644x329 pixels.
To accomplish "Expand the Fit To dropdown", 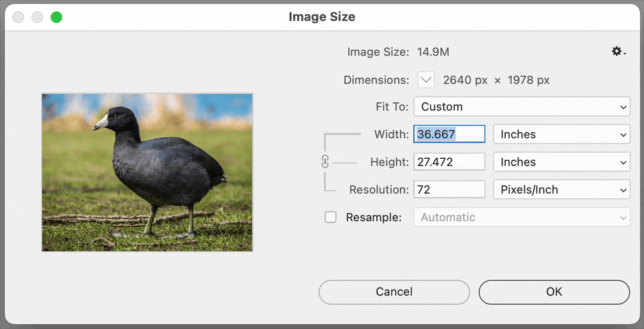I will point(521,107).
